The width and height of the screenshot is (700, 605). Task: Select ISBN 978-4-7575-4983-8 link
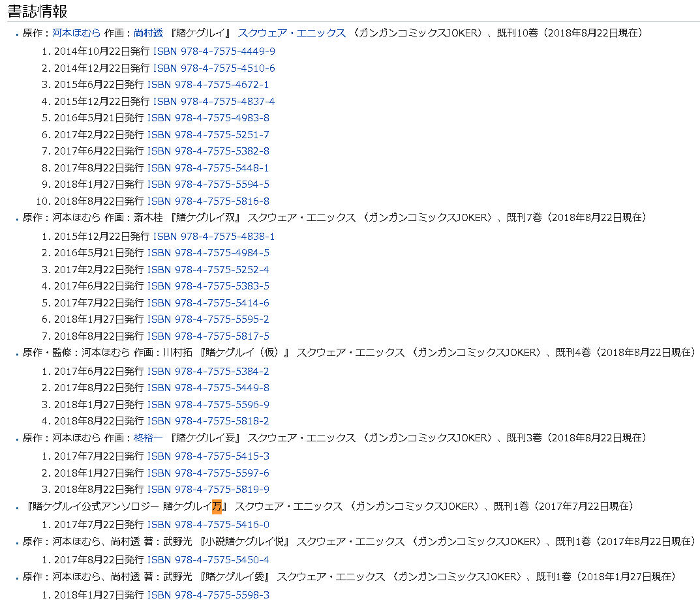point(208,118)
